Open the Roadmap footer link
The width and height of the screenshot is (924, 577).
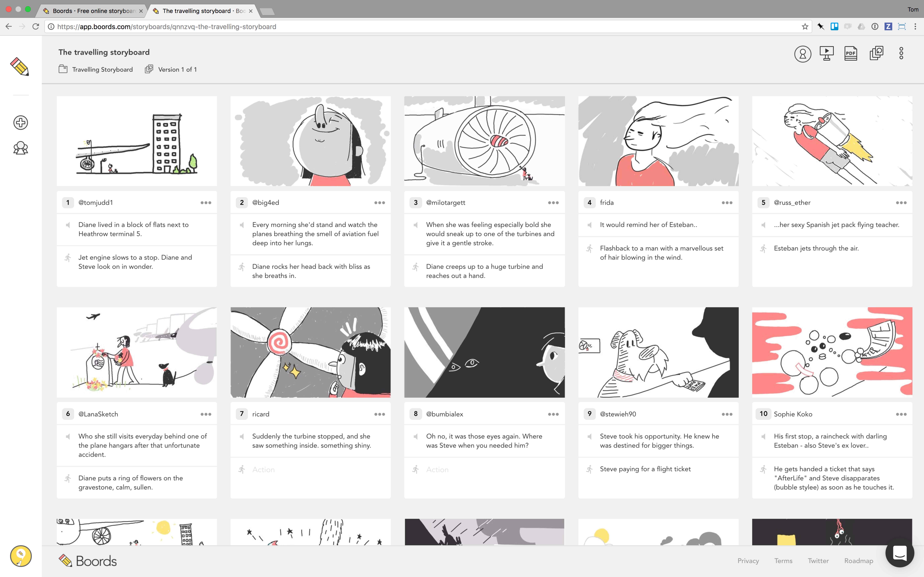(x=858, y=561)
